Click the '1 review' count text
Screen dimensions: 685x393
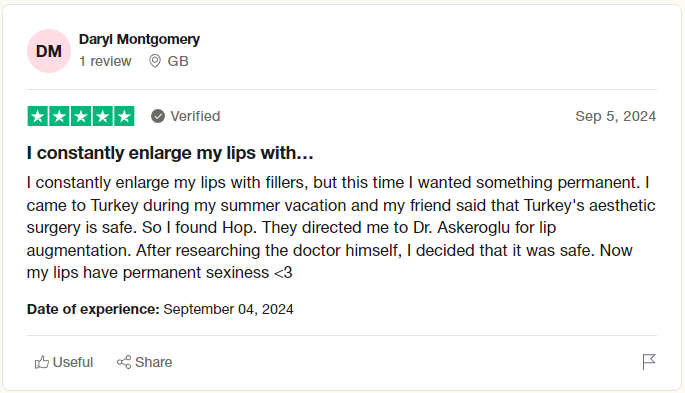(105, 61)
